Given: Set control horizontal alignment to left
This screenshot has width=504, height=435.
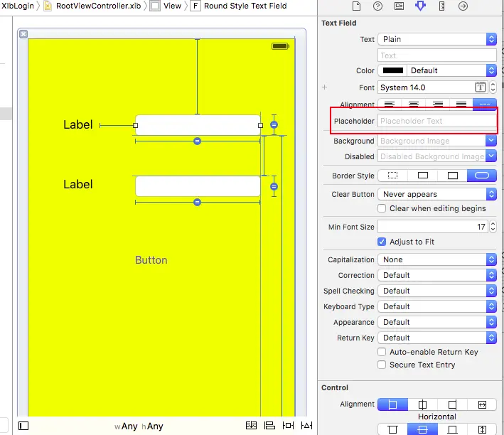Looking at the screenshot, I should 393,404.
